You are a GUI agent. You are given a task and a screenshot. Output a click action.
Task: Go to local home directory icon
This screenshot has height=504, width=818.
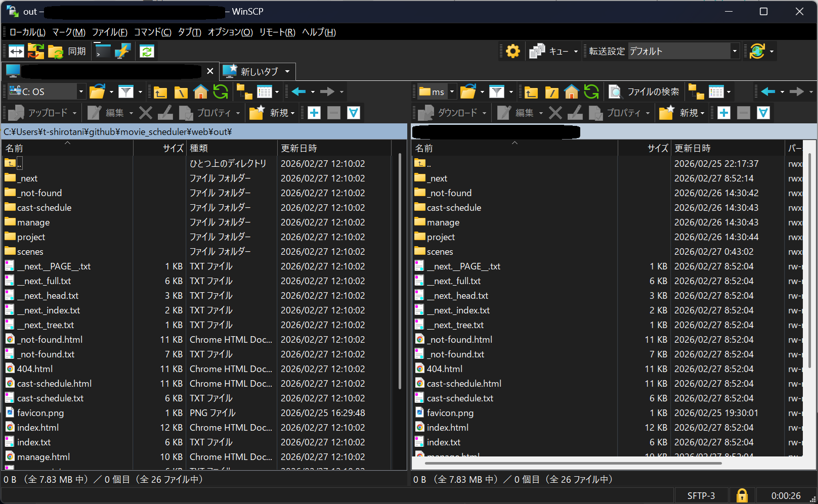pyautogui.click(x=201, y=91)
